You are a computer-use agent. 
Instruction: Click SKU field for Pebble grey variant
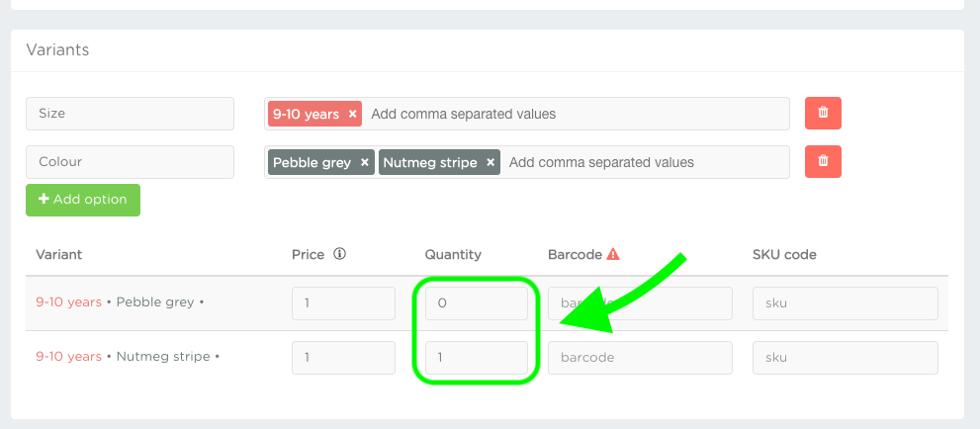click(x=845, y=303)
